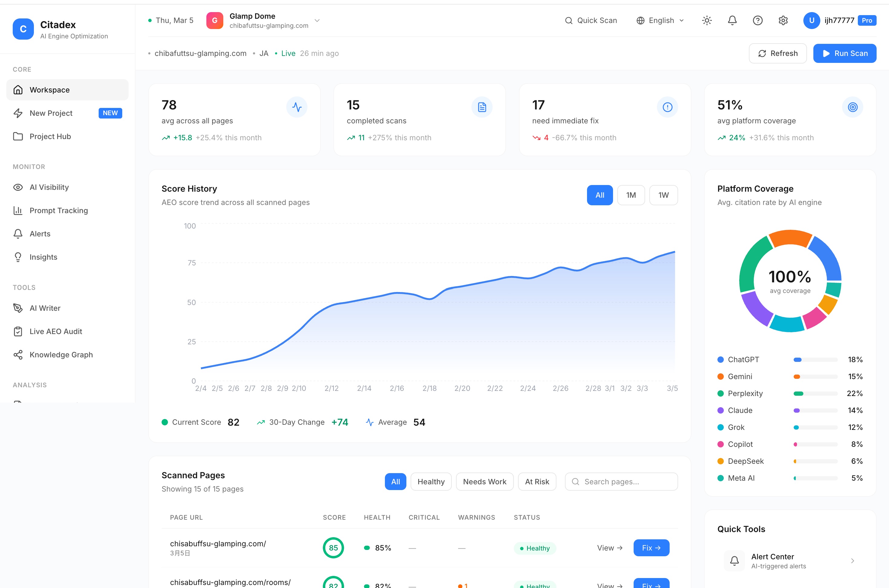
Task: Click the Perplexity coverage progress bar
Action: tap(815, 393)
